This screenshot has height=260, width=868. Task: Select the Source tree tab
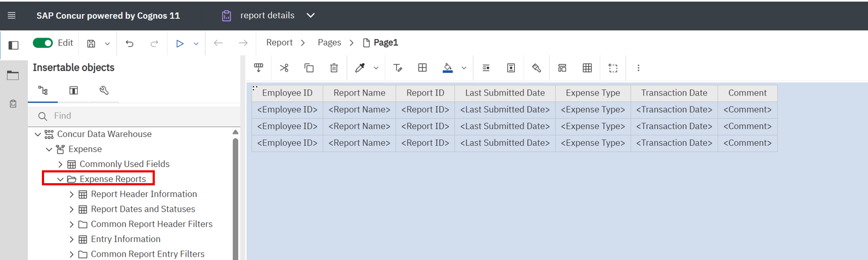click(43, 90)
